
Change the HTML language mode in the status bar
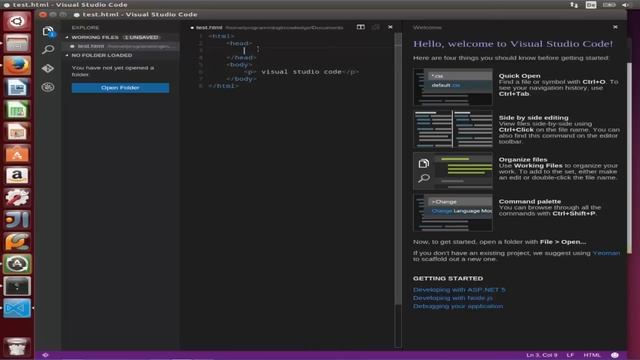click(x=592, y=355)
